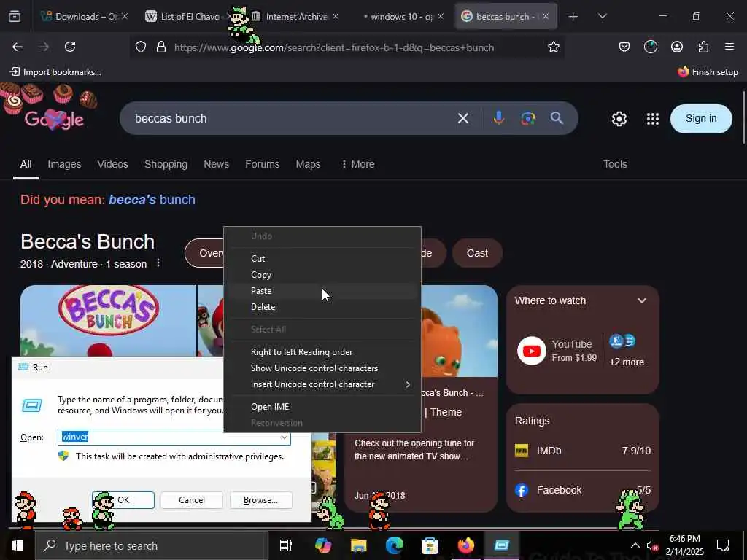The height and width of the screenshot is (560, 747).
Task: Open Windows Start menu
Action: click(x=18, y=545)
